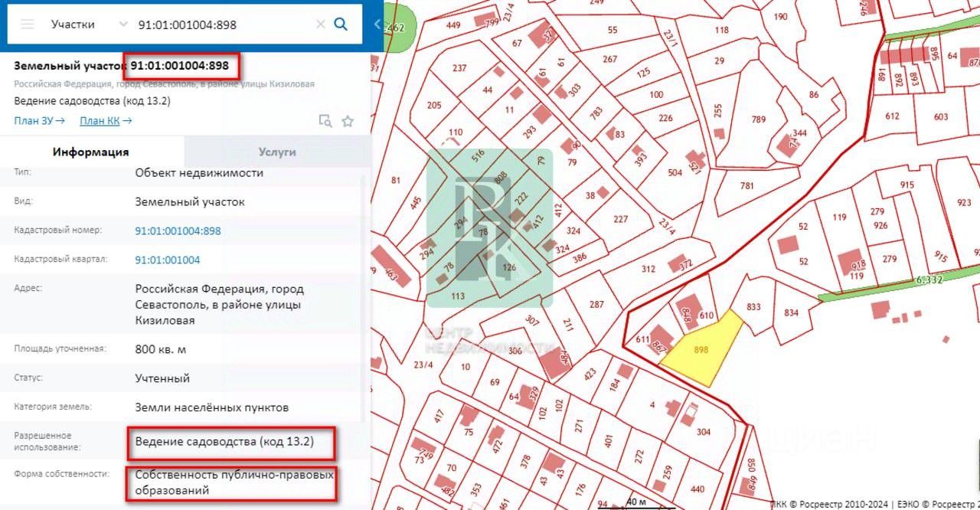Screen dimensions: 980x510
Task: Click parcel 915 near the top right
Action: (x=906, y=185)
